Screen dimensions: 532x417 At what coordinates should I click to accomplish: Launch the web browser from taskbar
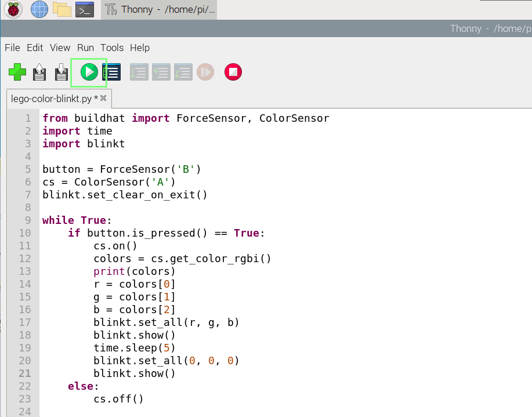(x=38, y=9)
